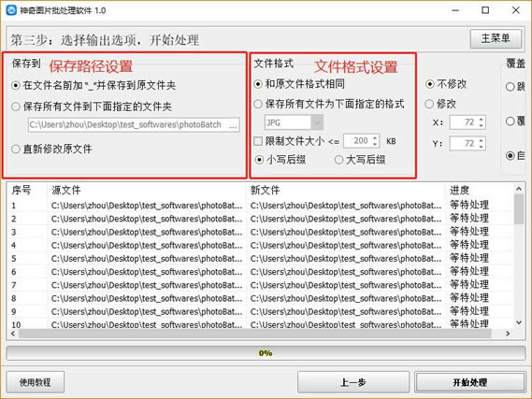Select 直新修改原文件 radio option

tap(16, 150)
